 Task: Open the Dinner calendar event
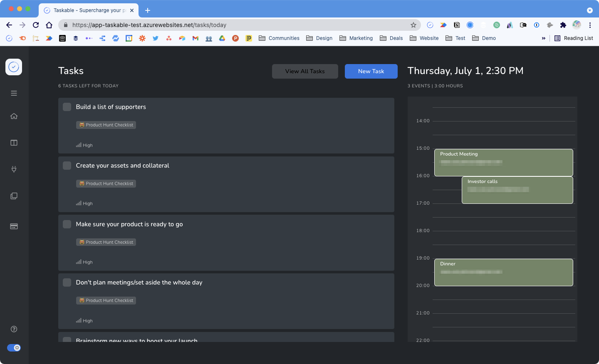coord(503,272)
